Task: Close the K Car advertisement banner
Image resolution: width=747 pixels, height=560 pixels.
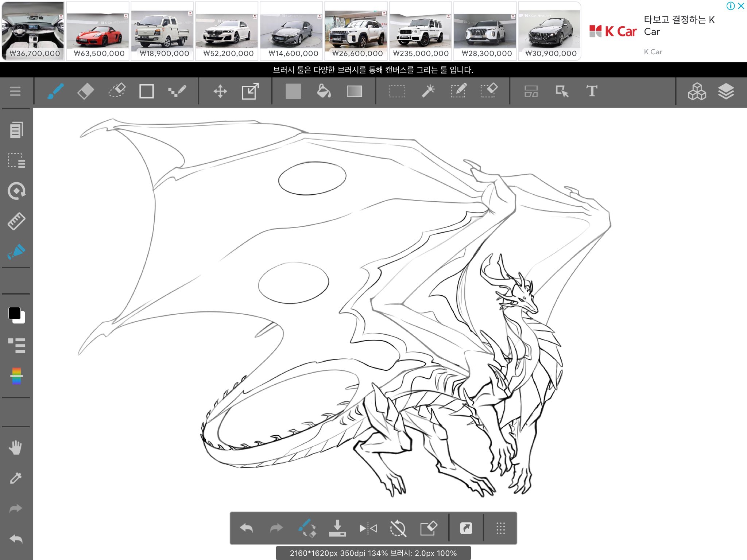Action: pos(741,6)
